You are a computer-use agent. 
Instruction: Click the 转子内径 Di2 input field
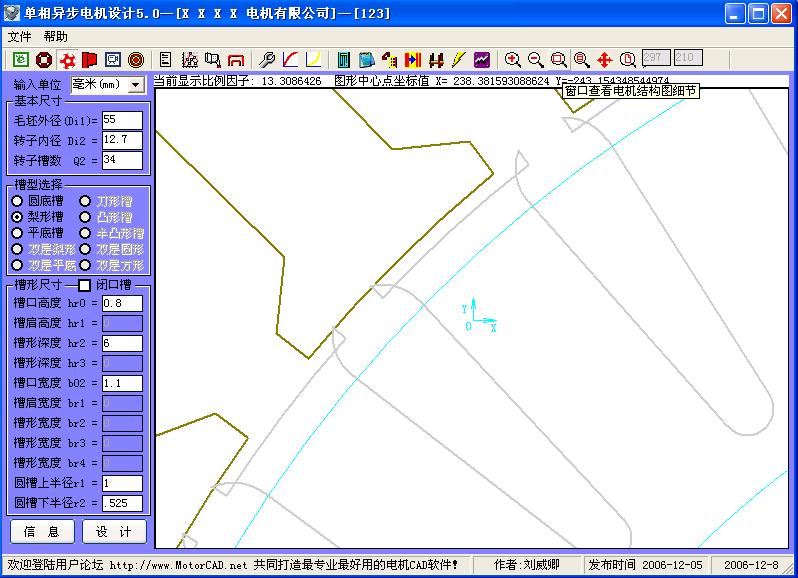tap(122, 140)
